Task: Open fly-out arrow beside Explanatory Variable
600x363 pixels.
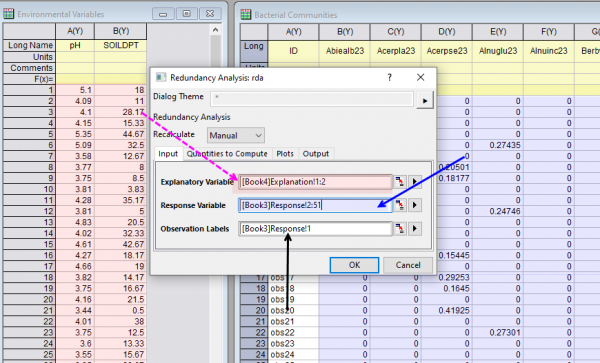Action: (x=415, y=182)
